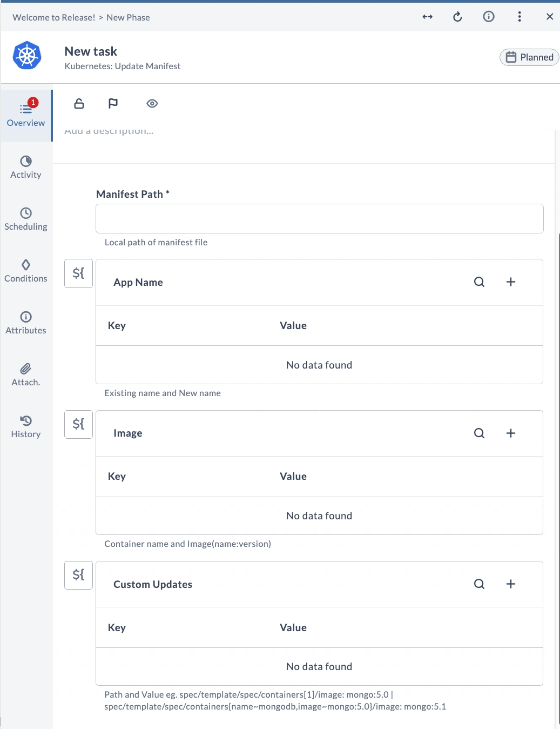560x729 pixels.
Task: Open the Attributes tab
Action: (x=26, y=323)
